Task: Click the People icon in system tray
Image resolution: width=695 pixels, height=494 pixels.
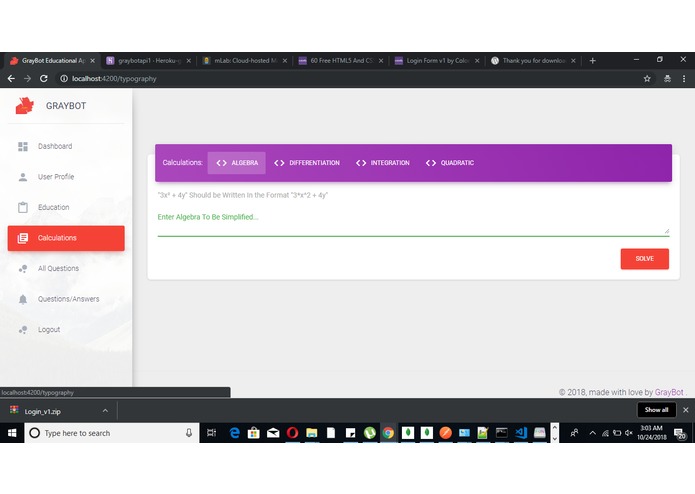Action: [x=574, y=433]
